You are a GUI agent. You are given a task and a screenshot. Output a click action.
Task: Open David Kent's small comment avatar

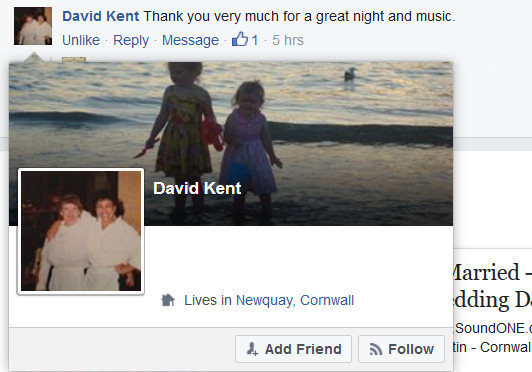pyautogui.click(x=33, y=26)
